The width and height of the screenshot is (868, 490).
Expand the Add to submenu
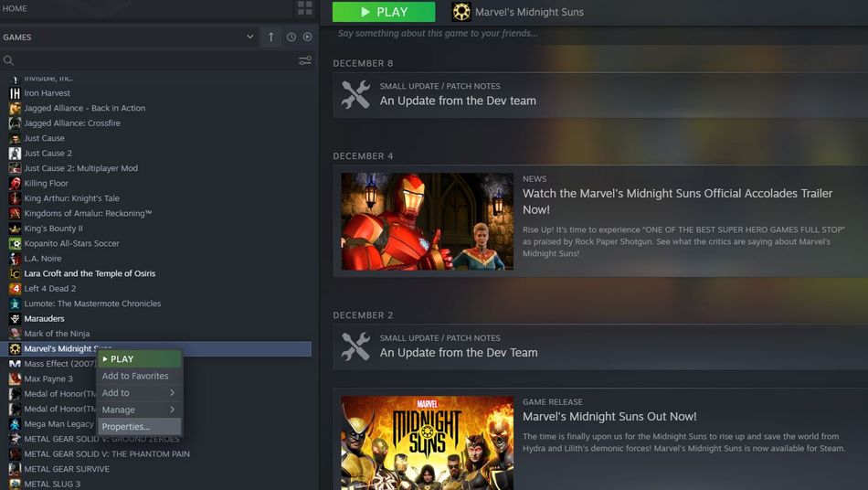click(139, 392)
